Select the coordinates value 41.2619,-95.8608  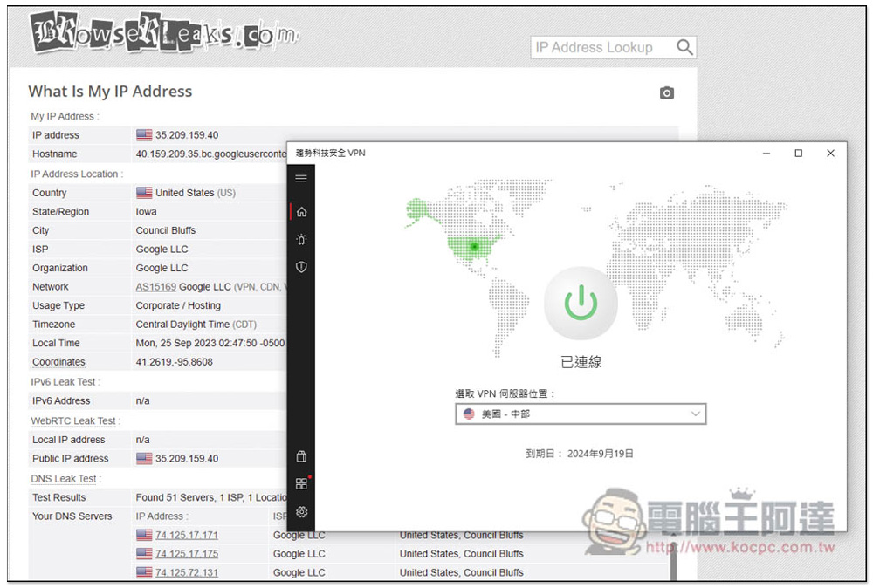[175, 362]
